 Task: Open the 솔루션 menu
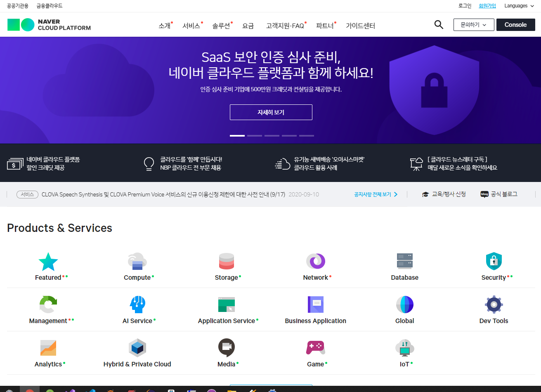pos(221,26)
